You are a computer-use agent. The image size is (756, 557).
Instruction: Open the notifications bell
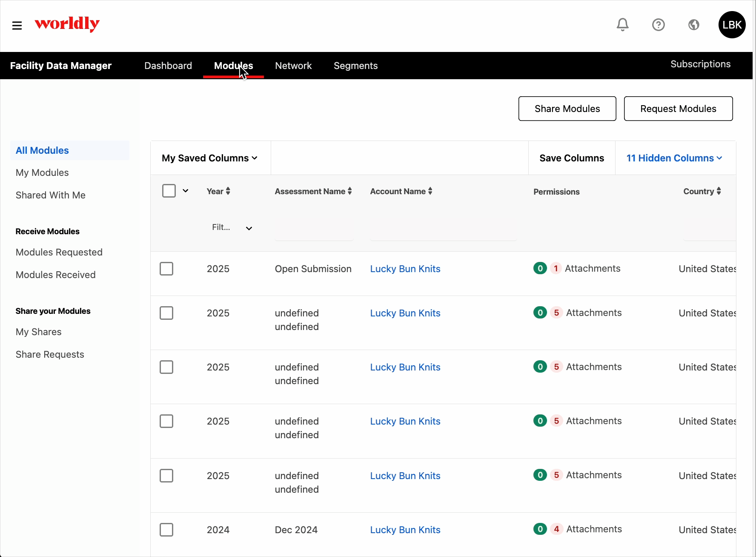click(622, 25)
